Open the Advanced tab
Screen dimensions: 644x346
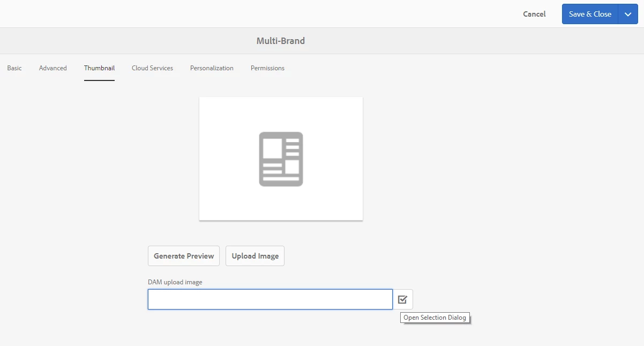53,68
